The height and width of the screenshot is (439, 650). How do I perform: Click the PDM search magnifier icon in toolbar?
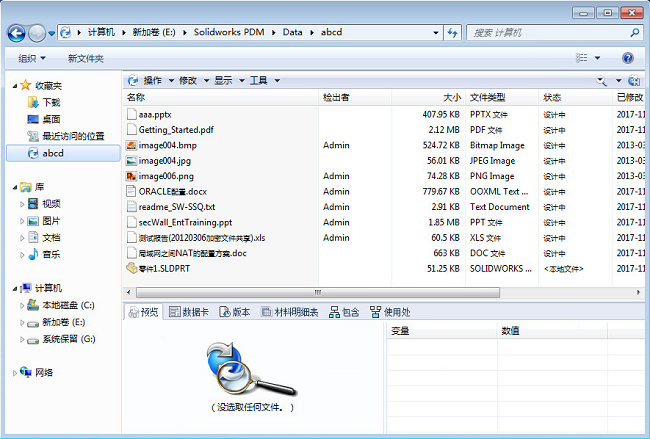point(602,80)
